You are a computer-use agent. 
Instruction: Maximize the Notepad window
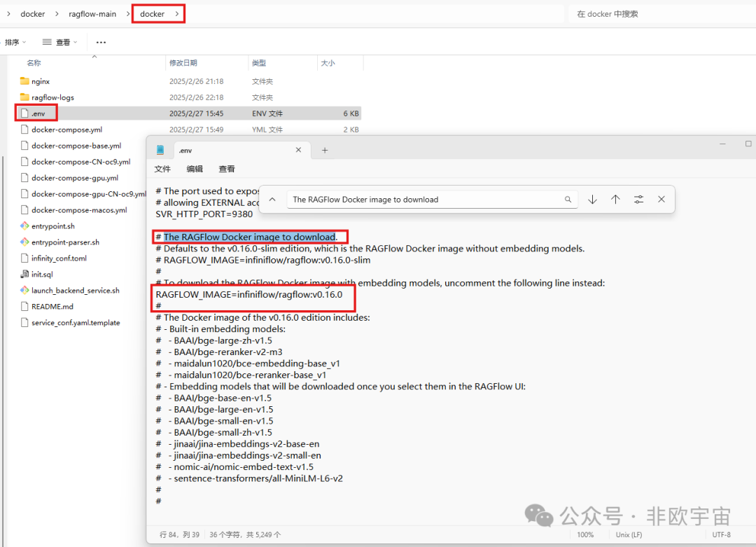pyautogui.click(x=748, y=144)
